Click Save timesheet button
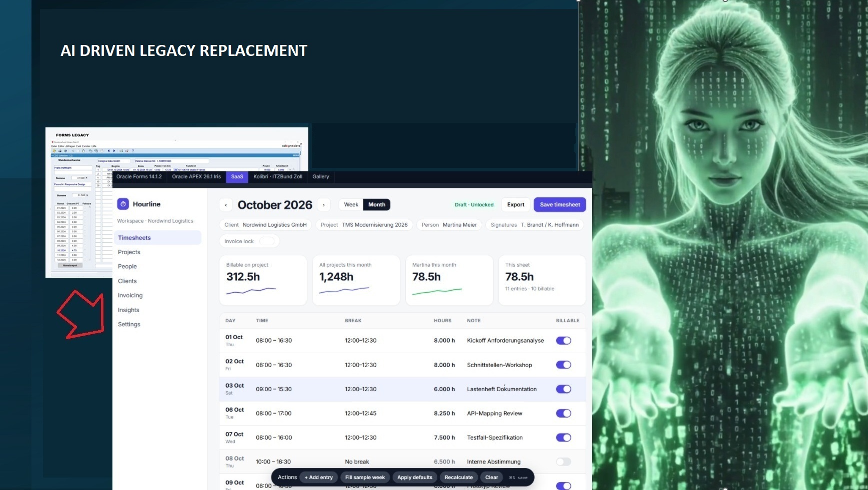 click(560, 205)
